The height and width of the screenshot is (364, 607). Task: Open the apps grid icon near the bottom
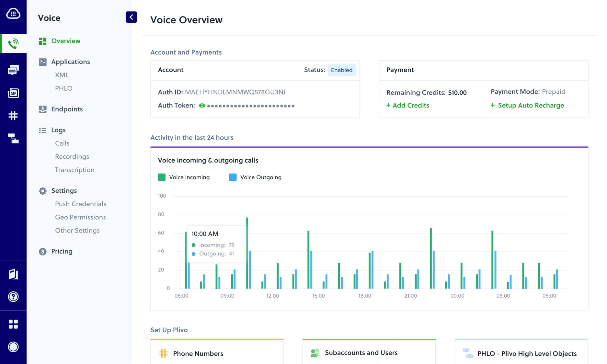[x=13, y=324]
